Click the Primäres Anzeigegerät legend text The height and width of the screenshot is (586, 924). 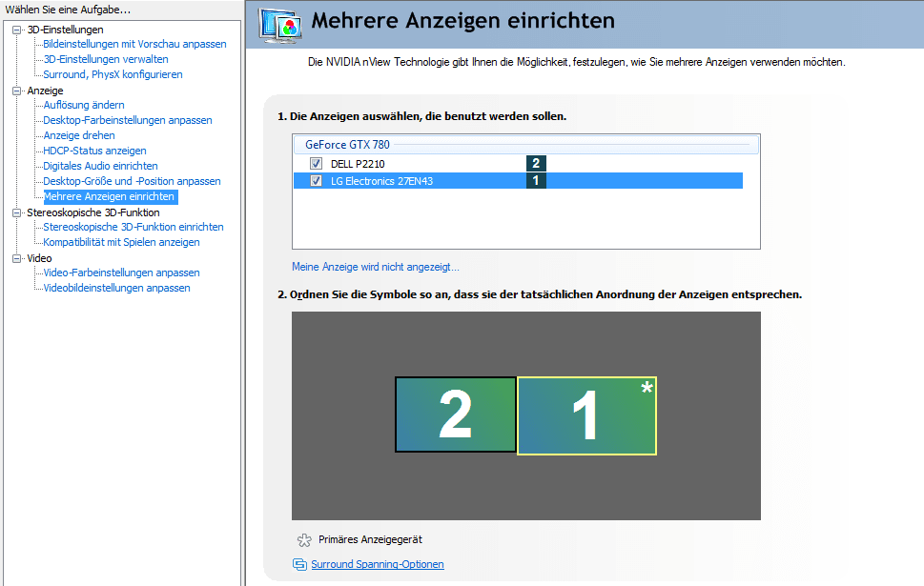point(370,539)
